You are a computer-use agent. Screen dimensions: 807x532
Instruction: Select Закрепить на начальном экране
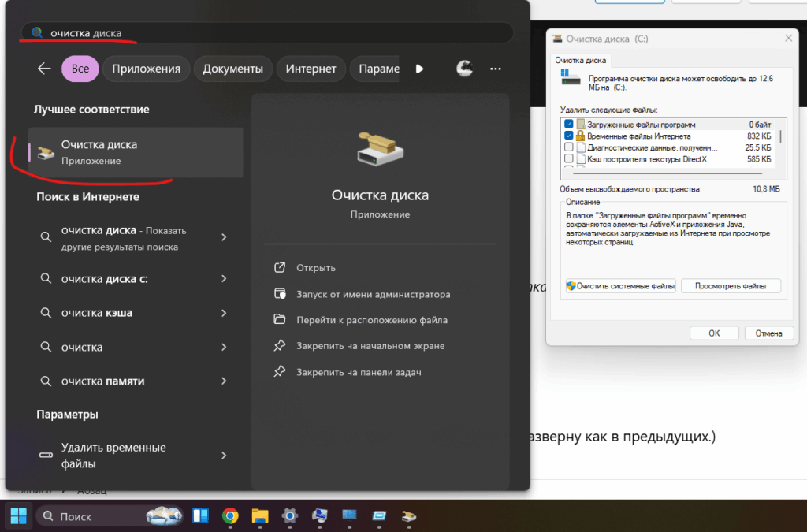click(370, 346)
